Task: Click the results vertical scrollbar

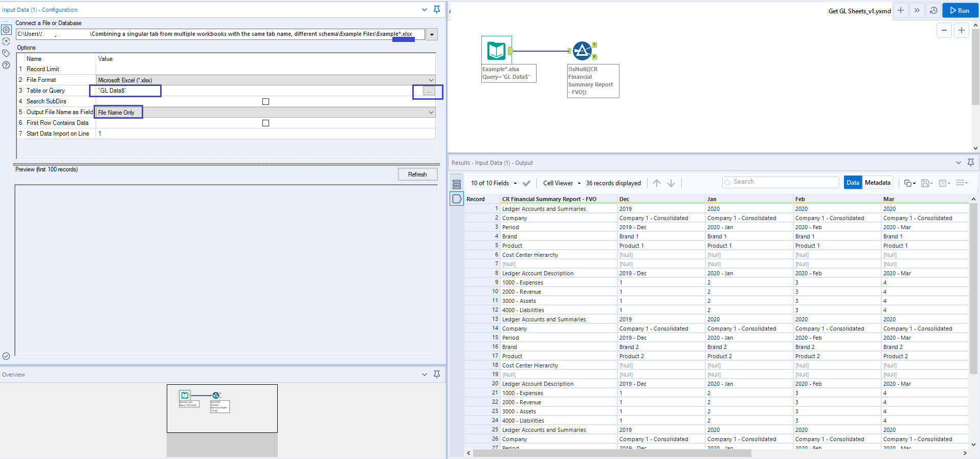Action: (x=973, y=289)
